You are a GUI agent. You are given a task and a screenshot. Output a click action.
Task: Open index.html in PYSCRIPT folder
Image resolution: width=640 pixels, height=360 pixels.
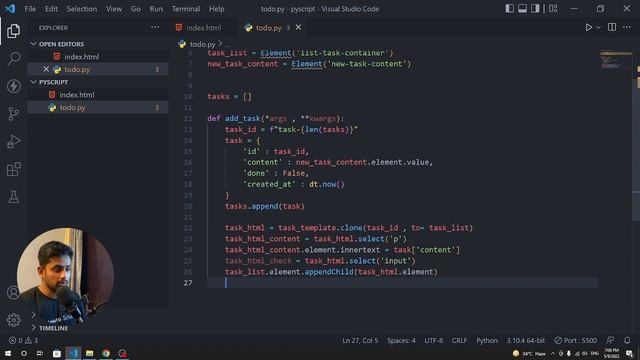click(x=98, y=95)
